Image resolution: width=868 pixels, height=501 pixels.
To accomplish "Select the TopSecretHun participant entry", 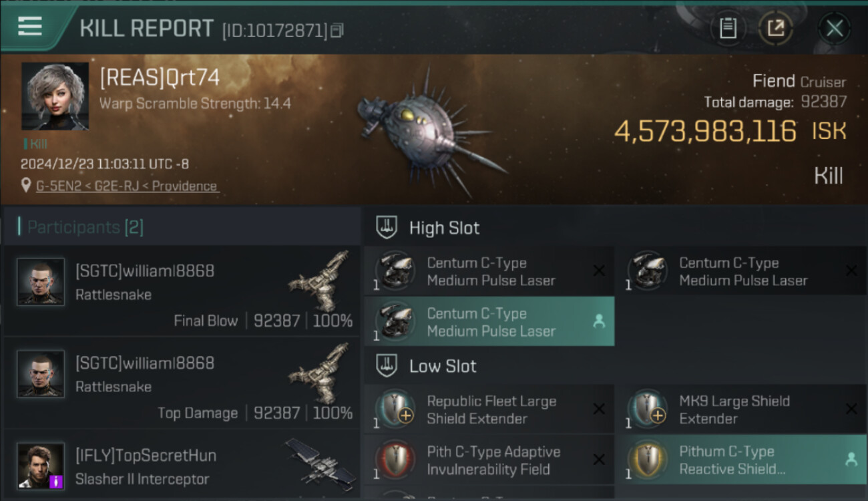I will click(x=182, y=466).
